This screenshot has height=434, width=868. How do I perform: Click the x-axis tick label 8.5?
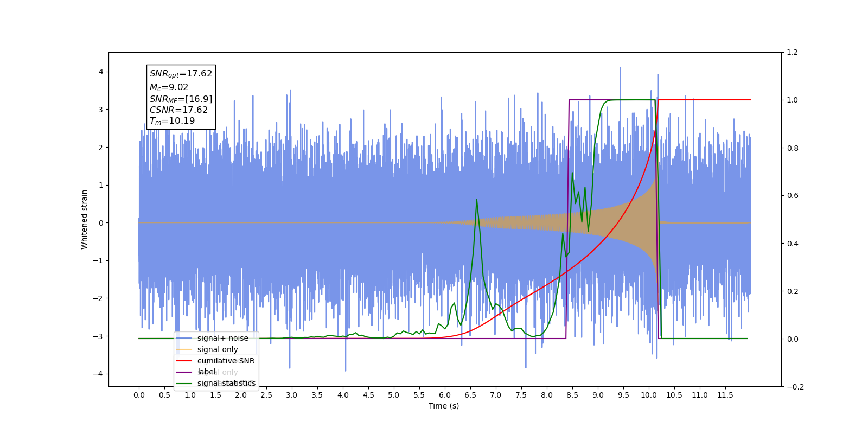point(572,395)
